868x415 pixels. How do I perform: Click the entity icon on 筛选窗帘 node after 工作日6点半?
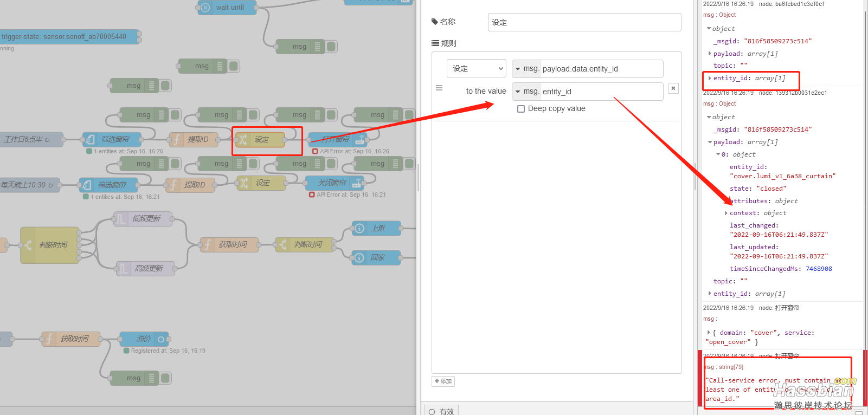point(89,140)
